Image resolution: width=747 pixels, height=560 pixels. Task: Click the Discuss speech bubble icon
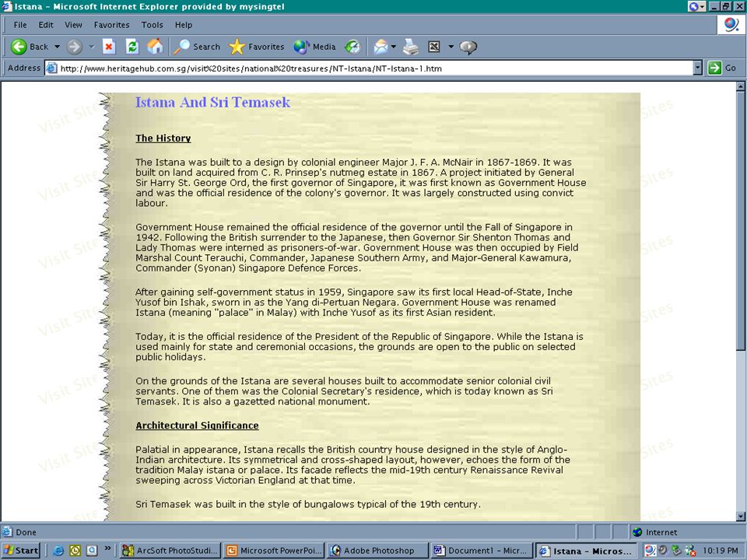click(468, 47)
